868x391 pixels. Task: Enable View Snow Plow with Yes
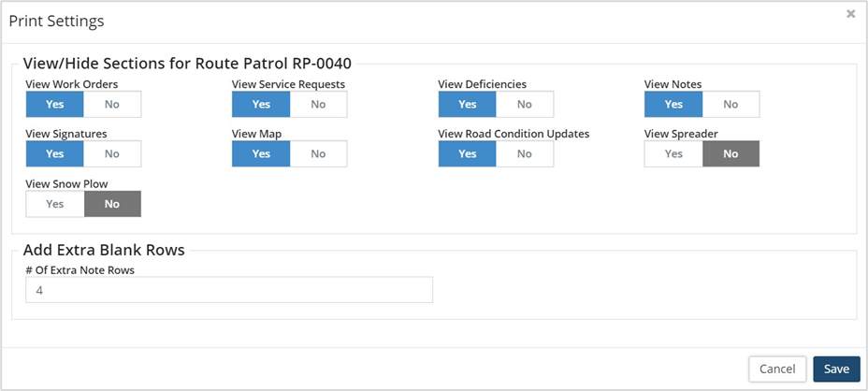tap(55, 203)
